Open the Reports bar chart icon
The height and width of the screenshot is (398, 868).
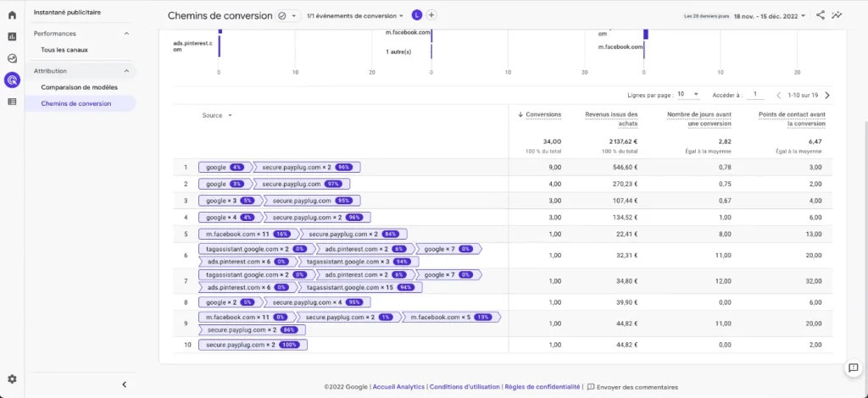[12, 36]
